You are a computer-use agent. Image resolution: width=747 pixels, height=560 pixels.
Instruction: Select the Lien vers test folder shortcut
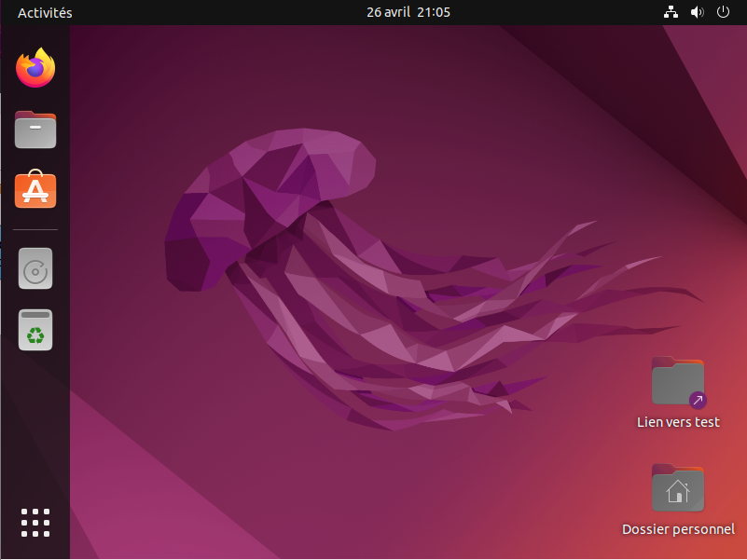point(678,382)
